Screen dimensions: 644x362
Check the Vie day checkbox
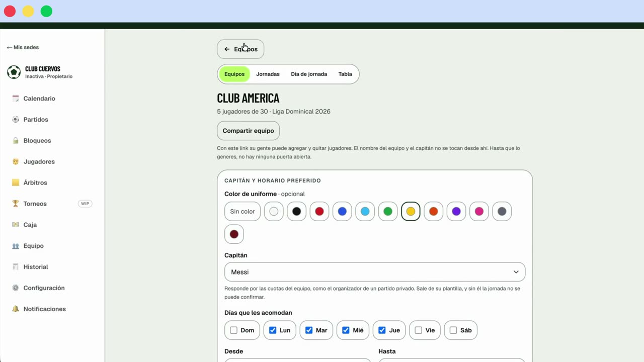click(418, 330)
